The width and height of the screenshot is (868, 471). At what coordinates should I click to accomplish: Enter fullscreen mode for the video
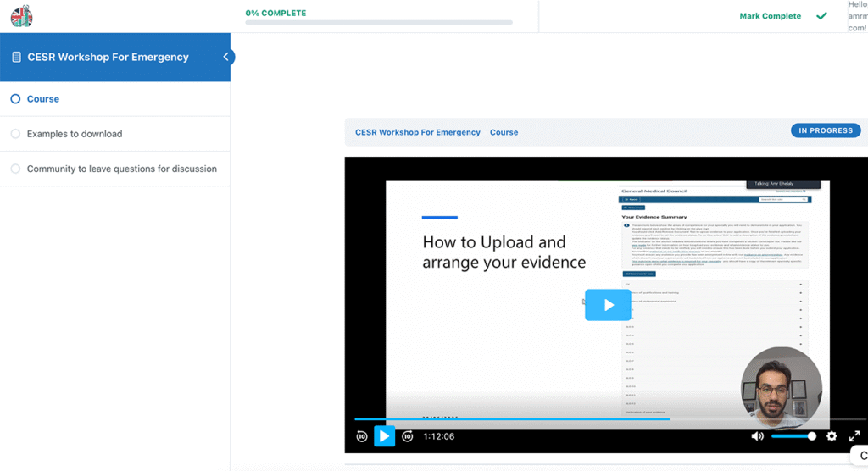[x=854, y=436]
